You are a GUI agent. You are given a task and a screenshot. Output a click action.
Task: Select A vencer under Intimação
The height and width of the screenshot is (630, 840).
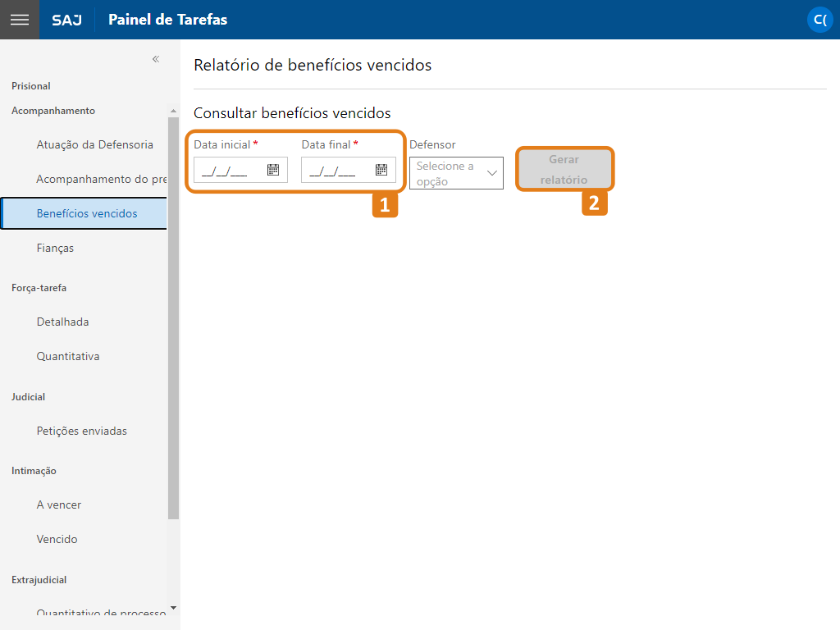(x=59, y=504)
